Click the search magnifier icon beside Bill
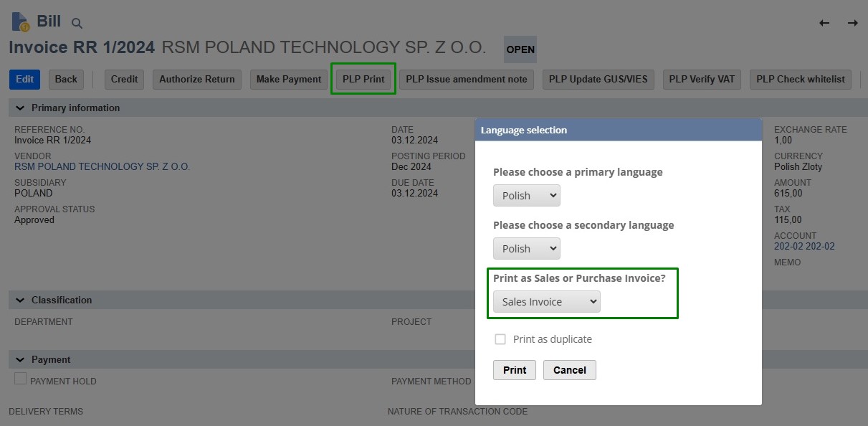Screen dimensions: 868x426 77,24
